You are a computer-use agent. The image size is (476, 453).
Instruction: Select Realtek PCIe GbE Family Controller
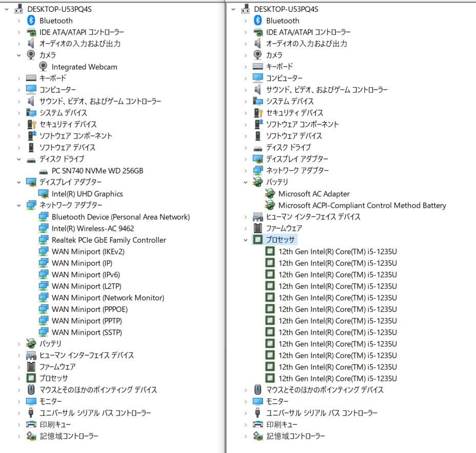tap(109, 240)
